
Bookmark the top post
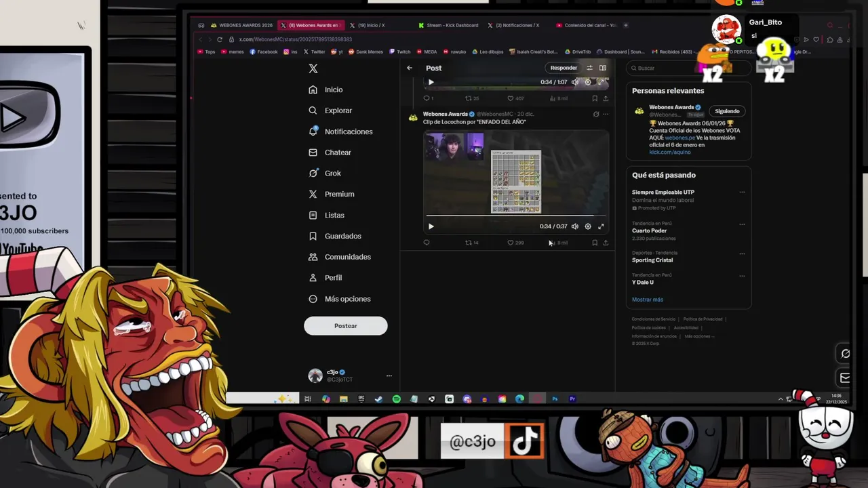595,98
